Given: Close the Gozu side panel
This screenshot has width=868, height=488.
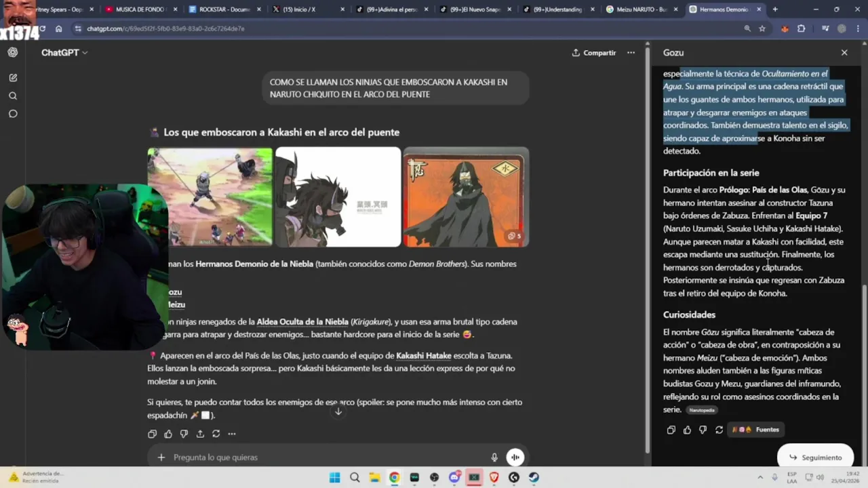Looking at the screenshot, I should pos(844,52).
